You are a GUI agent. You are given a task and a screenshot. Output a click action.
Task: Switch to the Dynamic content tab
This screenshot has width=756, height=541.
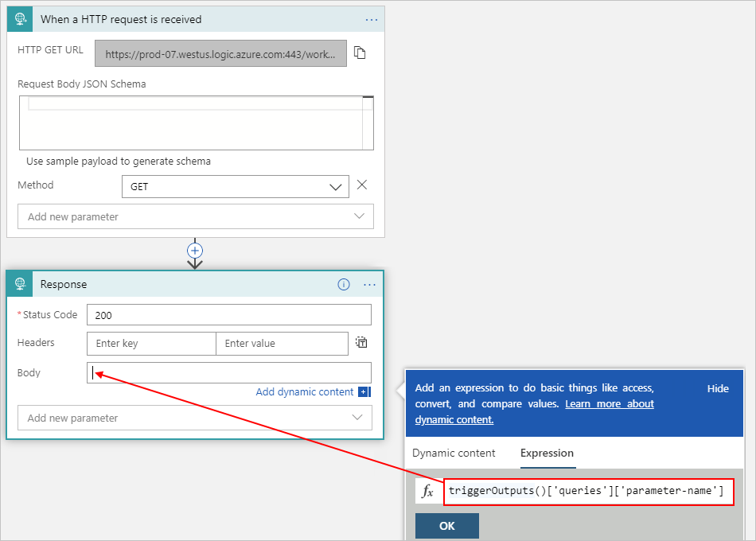click(x=454, y=453)
